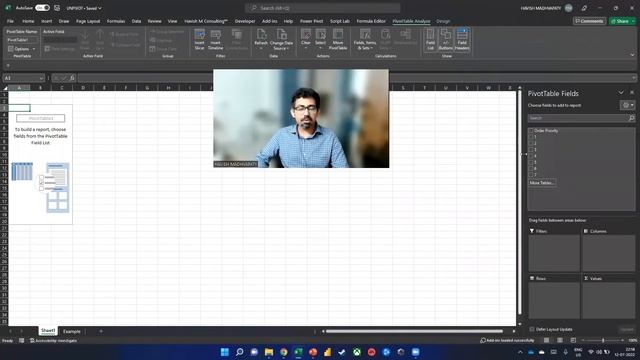Switch to Page Break Preview view

pos(573,340)
